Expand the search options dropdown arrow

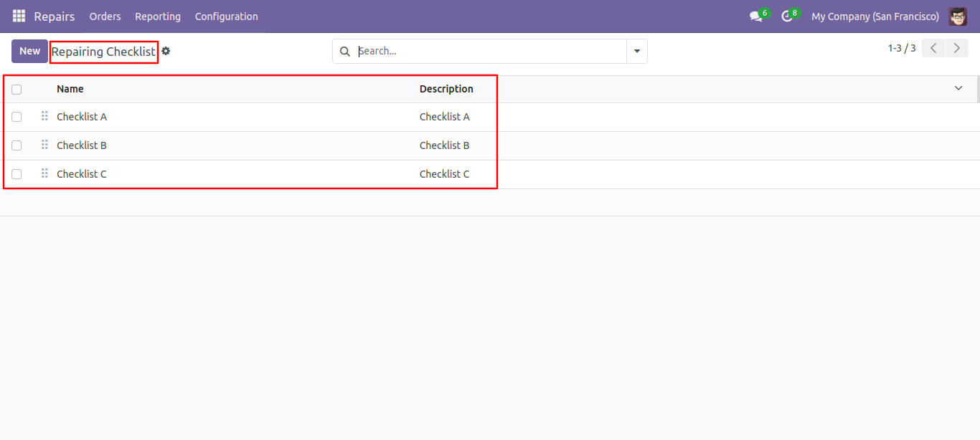point(637,52)
